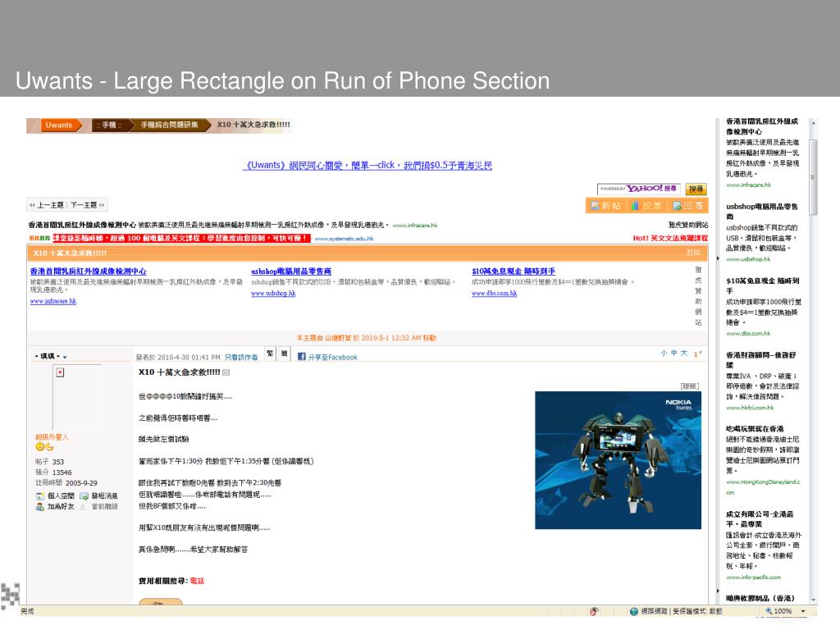Create a new post with 新帖 button
Screen dimensions: 840x630
click(605, 206)
